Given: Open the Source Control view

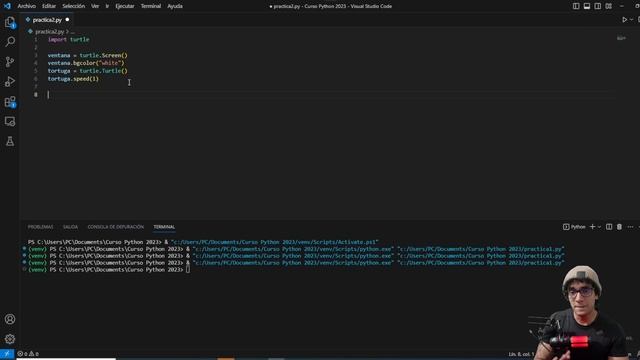Looking at the screenshot, I should [10, 62].
